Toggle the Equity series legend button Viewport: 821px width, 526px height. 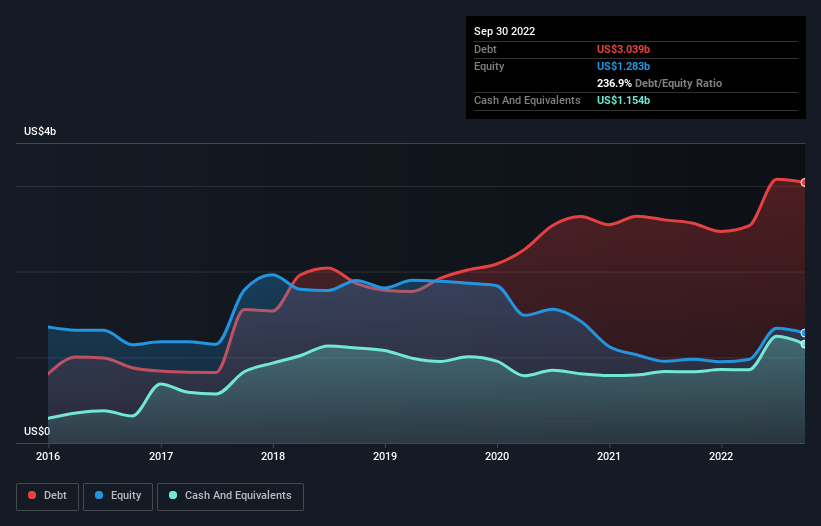(x=118, y=496)
